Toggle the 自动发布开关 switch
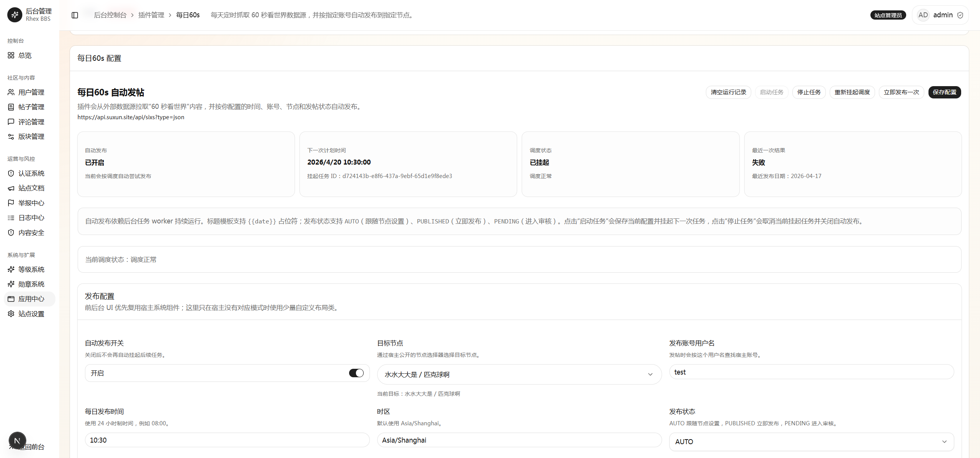980x458 pixels. click(356, 373)
